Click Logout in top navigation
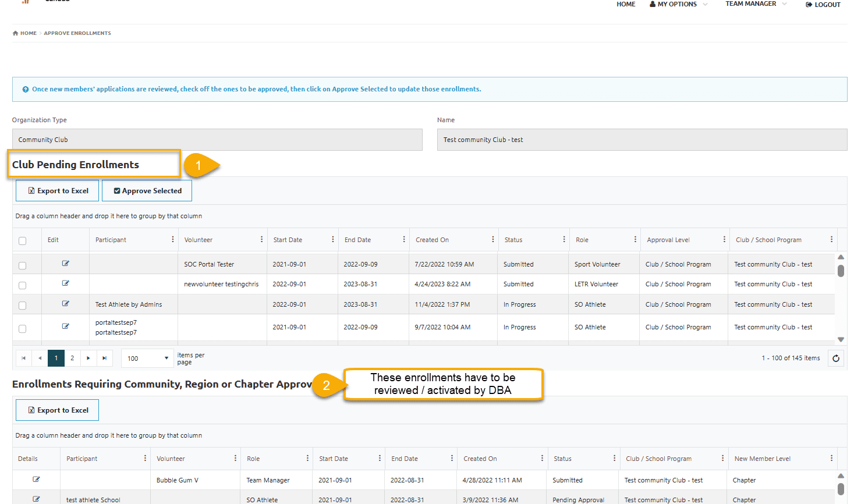Viewport: 854px width, 504px height. (823, 5)
